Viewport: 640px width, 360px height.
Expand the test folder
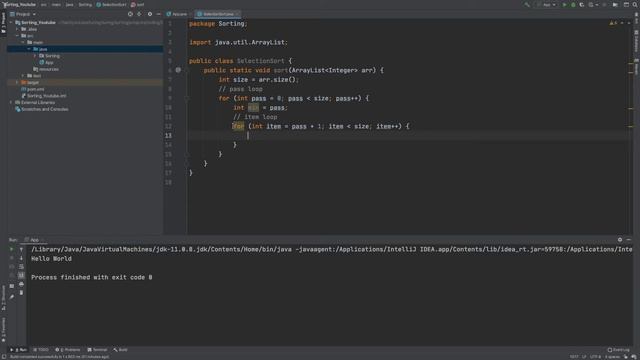(23, 76)
